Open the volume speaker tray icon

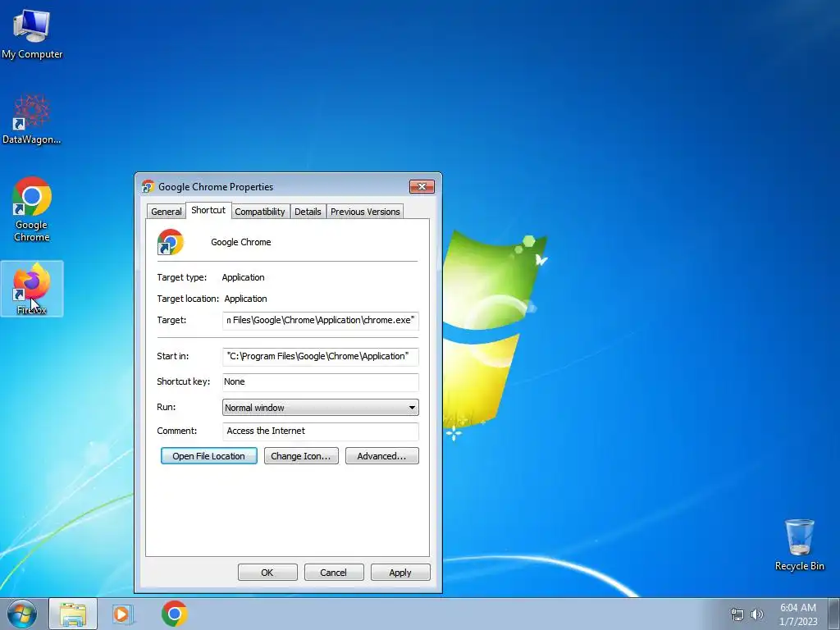[x=757, y=614]
